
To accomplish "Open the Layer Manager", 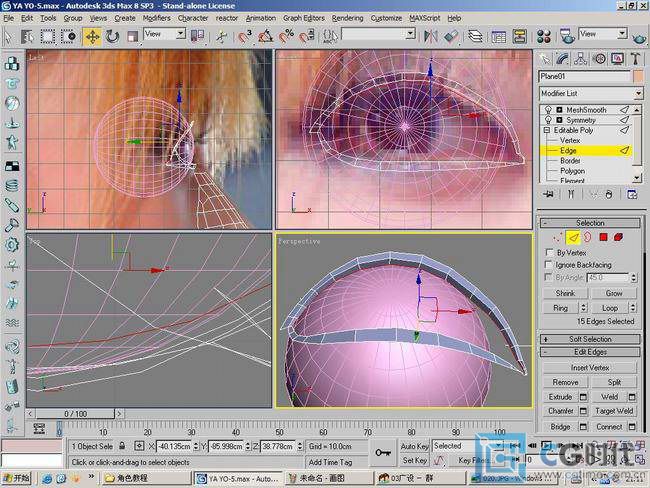I will (475, 37).
